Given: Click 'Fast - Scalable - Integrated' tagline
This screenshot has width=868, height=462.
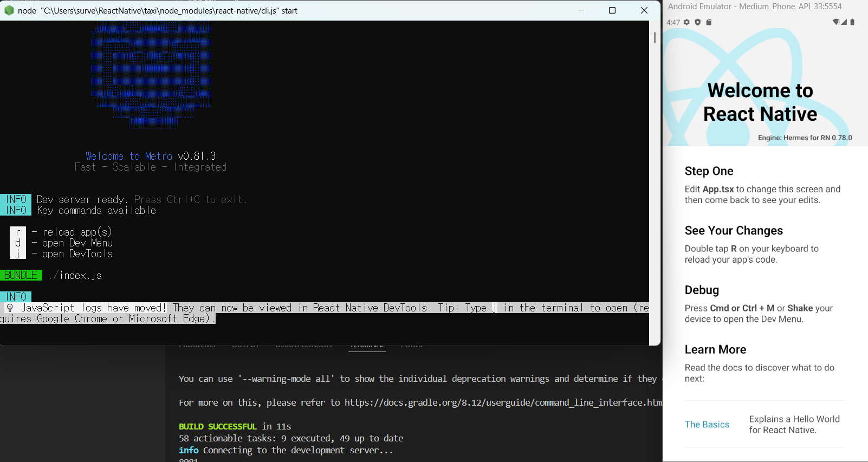Looking at the screenshot, I should (151, 167).
